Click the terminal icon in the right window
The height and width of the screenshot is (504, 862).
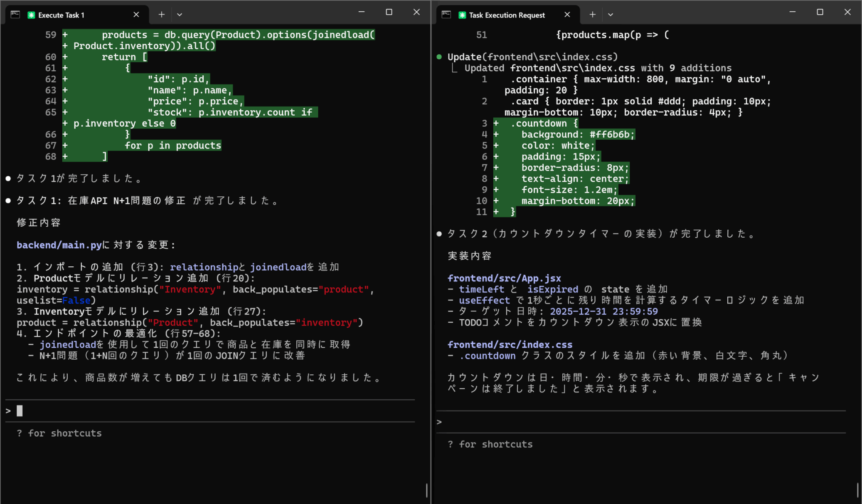pyautogui.click(x=446, y=15)
